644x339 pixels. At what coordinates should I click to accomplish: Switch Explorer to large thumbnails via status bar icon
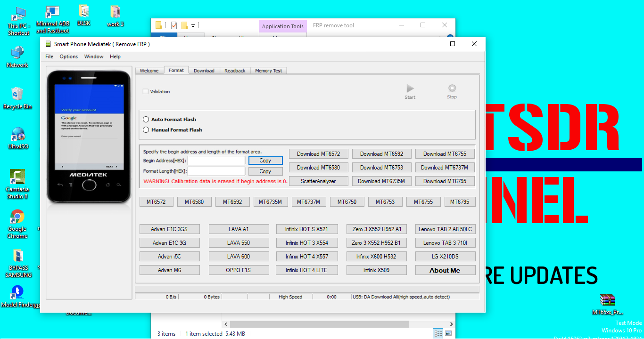pyautogui.click(x=448, y=333)
